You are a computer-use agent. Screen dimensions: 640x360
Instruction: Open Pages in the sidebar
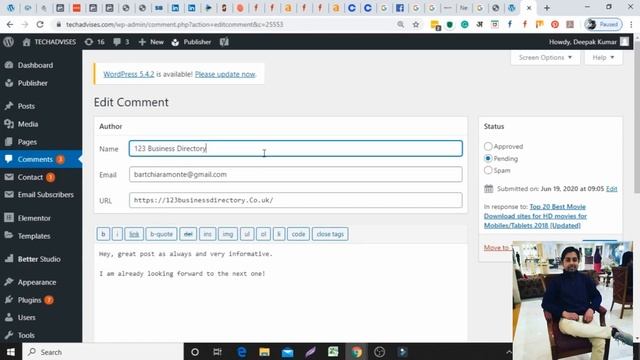(x=27, y=142)
